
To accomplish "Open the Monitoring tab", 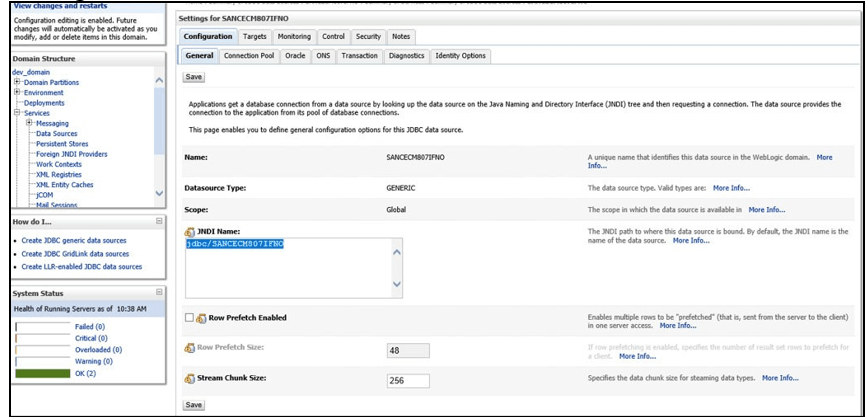I will 293,36.
